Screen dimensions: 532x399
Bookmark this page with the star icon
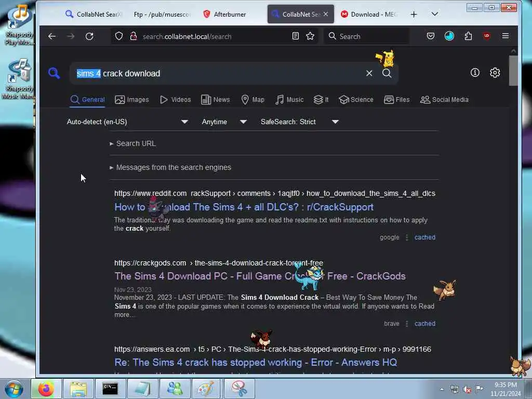click(310, 36)
